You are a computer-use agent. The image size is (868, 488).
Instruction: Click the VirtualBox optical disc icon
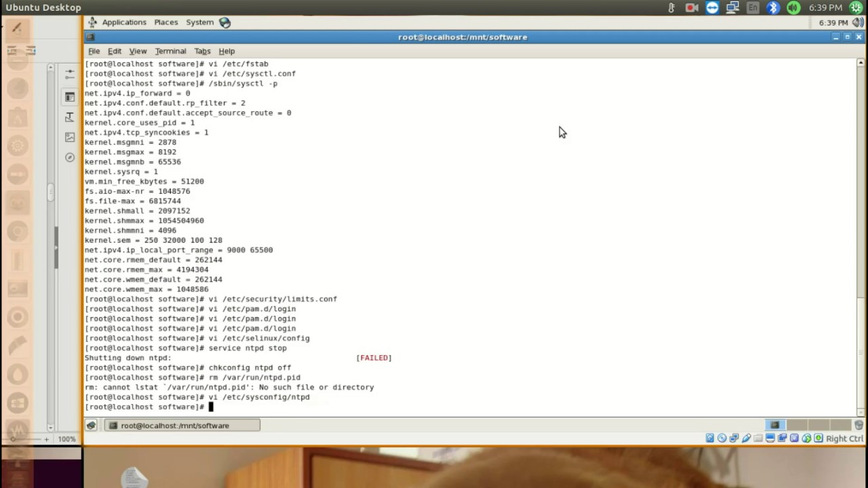coord(722,439)
